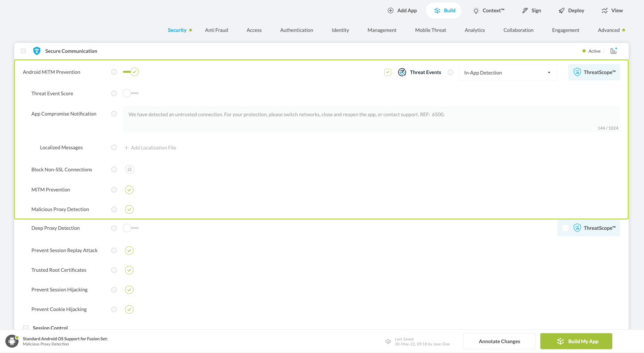Enable the Threat Event Score toggle
Screen dimensions: 644x353
(131, 93)
